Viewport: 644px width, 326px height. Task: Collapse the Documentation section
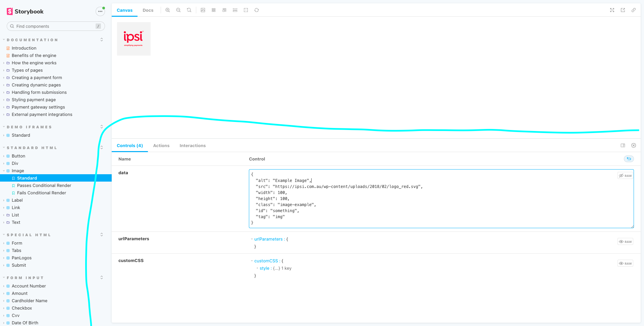[32, 40]
